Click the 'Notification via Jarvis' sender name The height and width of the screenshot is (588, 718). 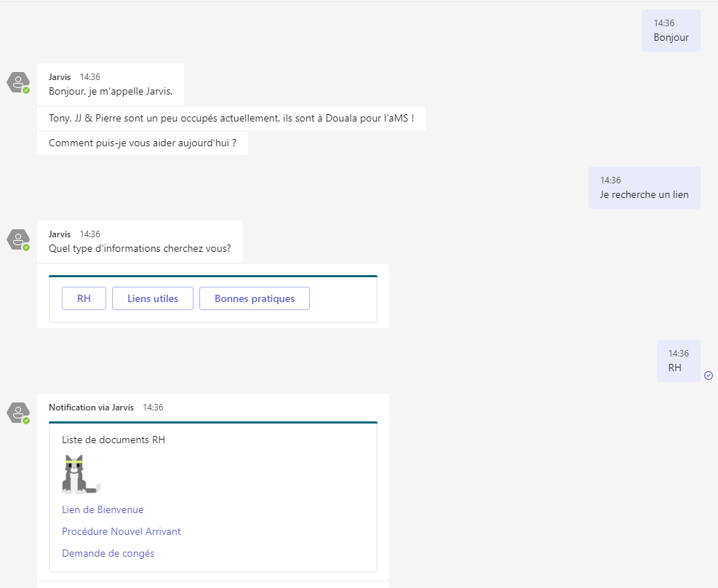point(92,408)
